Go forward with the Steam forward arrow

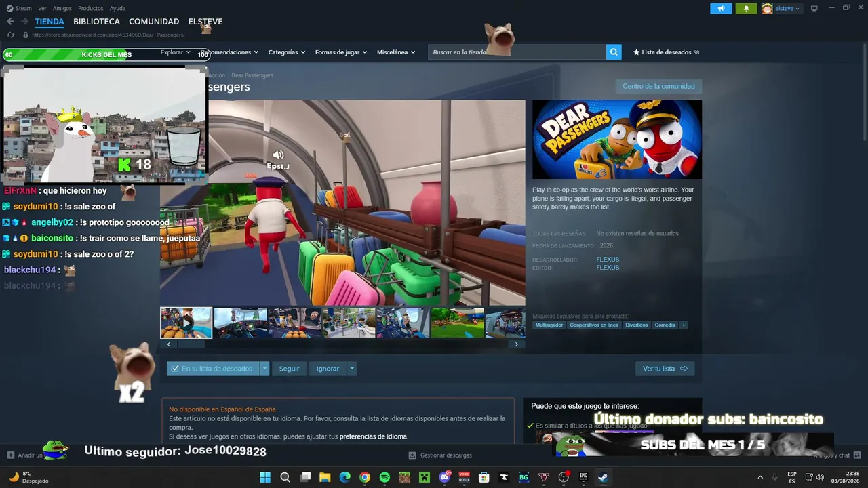tap(25, 22)
